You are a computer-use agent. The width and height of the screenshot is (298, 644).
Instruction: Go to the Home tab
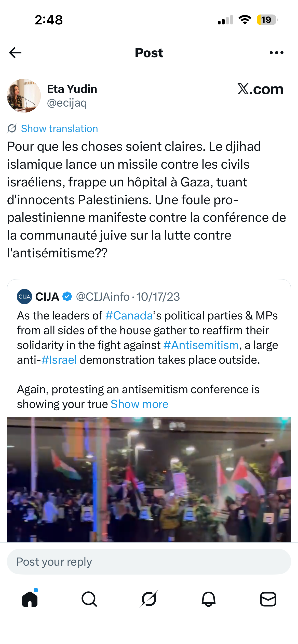(x=30, y=599)
